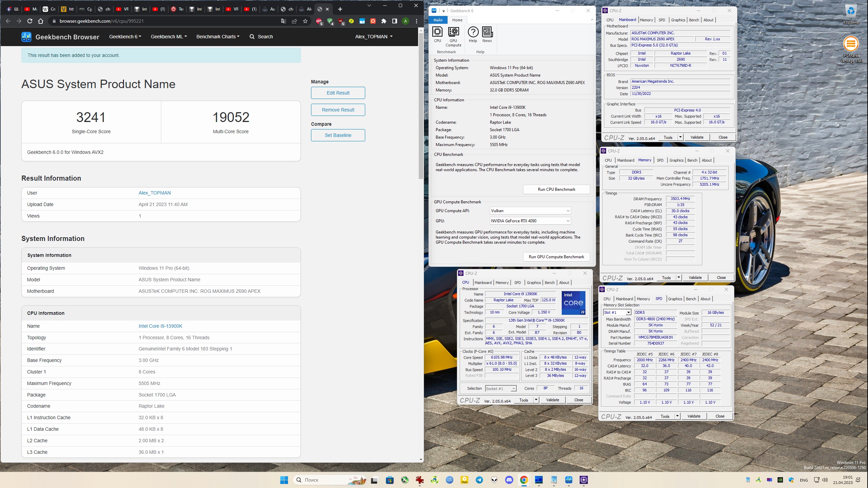Click the Geekbench Browser logo
The image size is (868, 488).
[60, 37]
